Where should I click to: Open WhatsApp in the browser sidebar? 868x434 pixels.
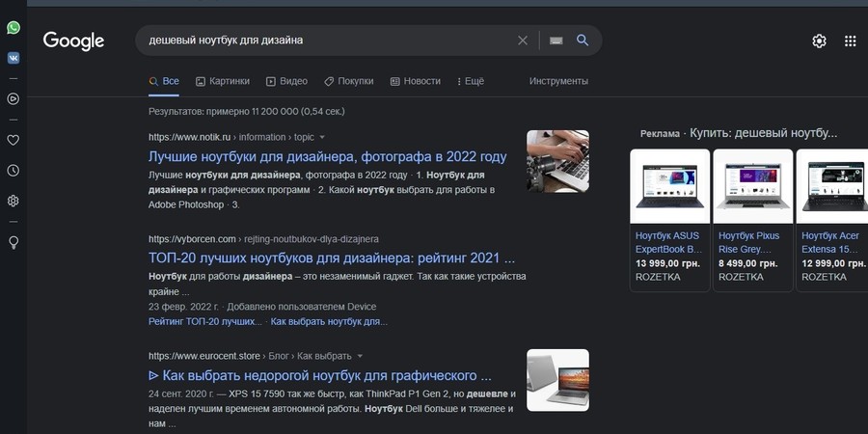[x=14, y=28]
